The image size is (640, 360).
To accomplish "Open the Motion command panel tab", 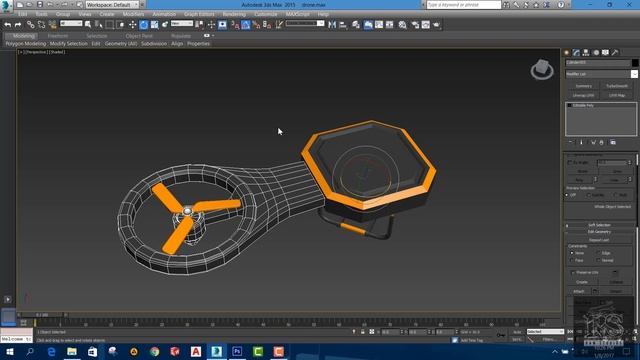I will coord(596,53).
